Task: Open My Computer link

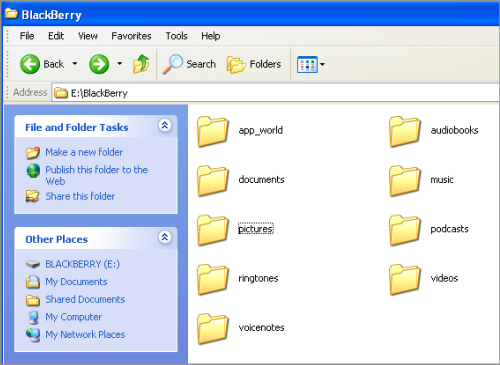Action: click(x=74, y=317)
